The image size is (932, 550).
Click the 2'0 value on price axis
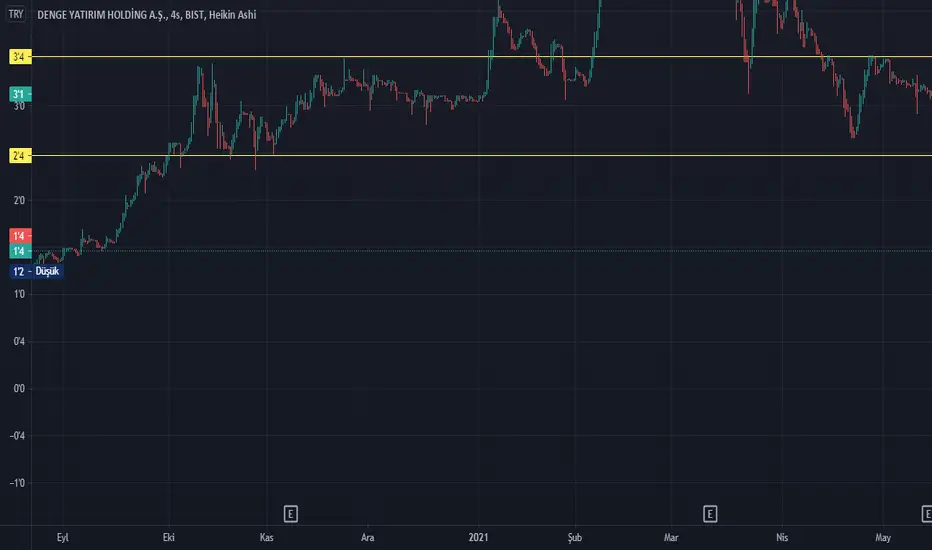point(18,201)
